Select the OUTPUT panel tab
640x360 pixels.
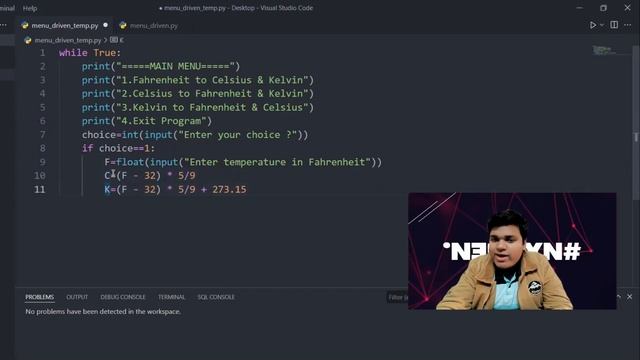tap(77, 297)
